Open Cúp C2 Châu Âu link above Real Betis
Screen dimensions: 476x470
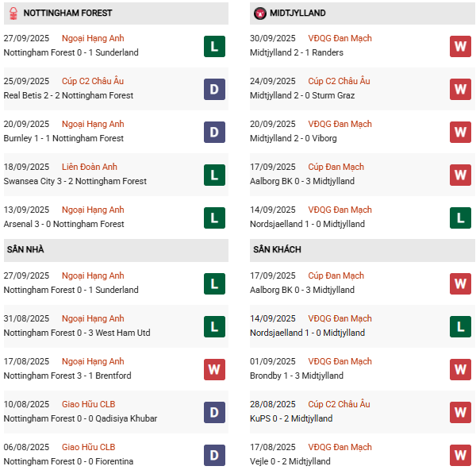(x=93, y=81)
